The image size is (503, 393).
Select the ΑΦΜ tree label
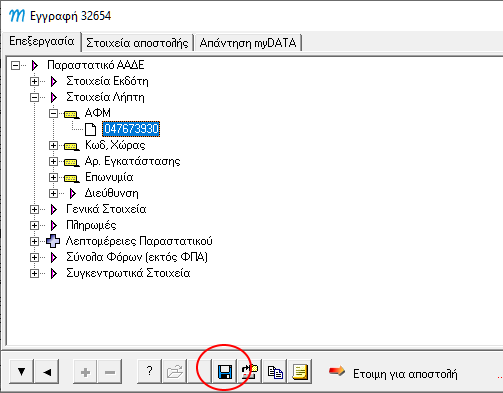[98, 113]
